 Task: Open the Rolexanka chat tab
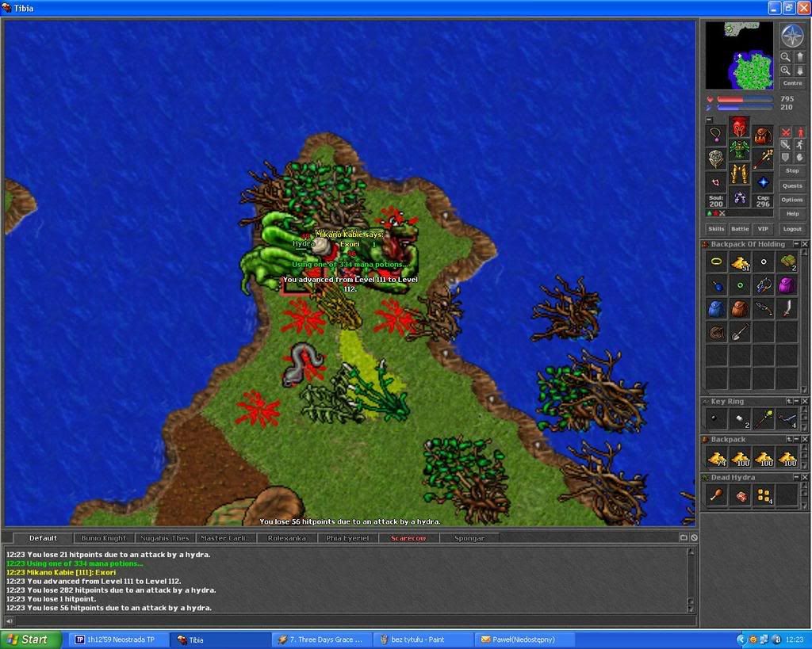tap(286, 538)
